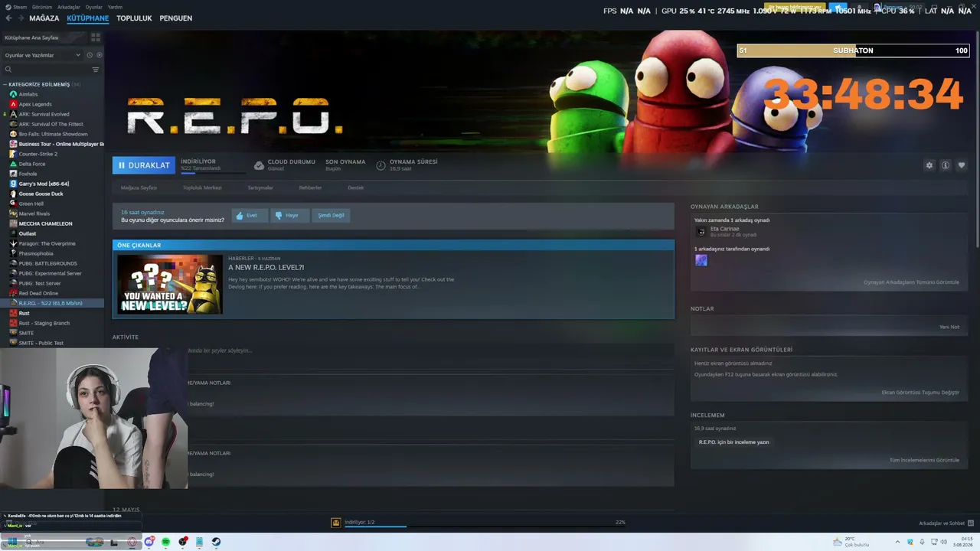The width and height of the screenshot is (980, 551).
Task: Select PUBG: BATTLEGROUNDS in the library
Action: 47,263
